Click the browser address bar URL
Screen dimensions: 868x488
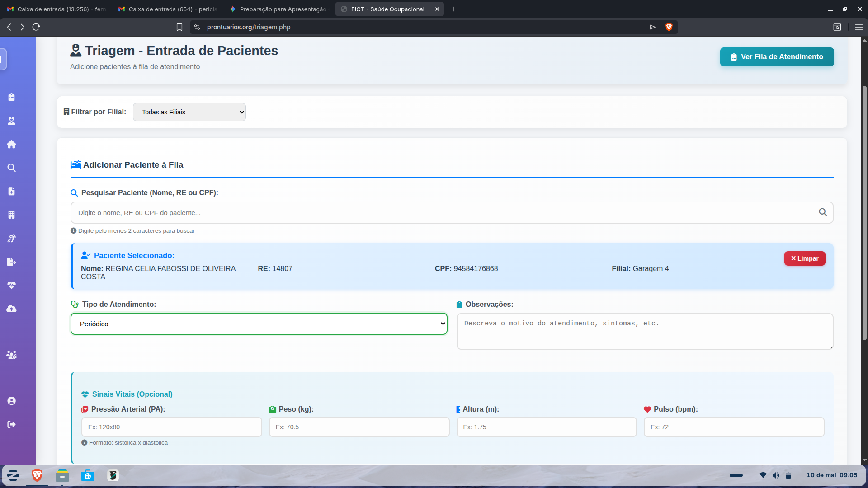point(249,27)
